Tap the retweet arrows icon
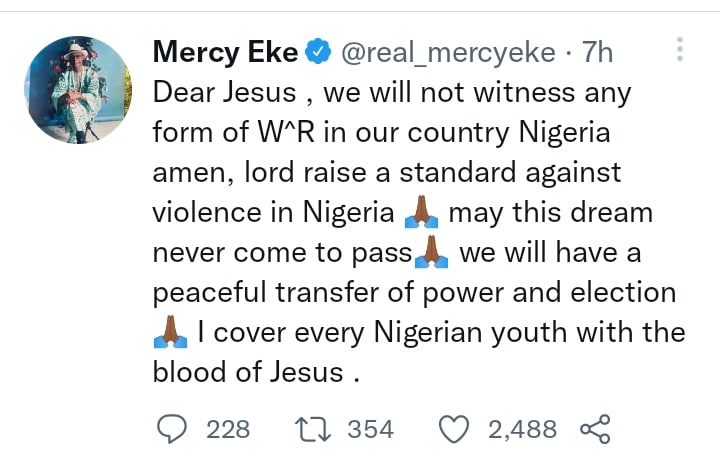The height and width of the screenshot is (464, 720). tap(313, 429)
